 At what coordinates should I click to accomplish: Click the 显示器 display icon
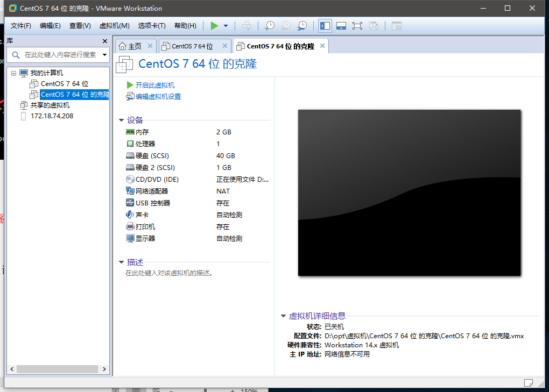[x=130, y=239]
